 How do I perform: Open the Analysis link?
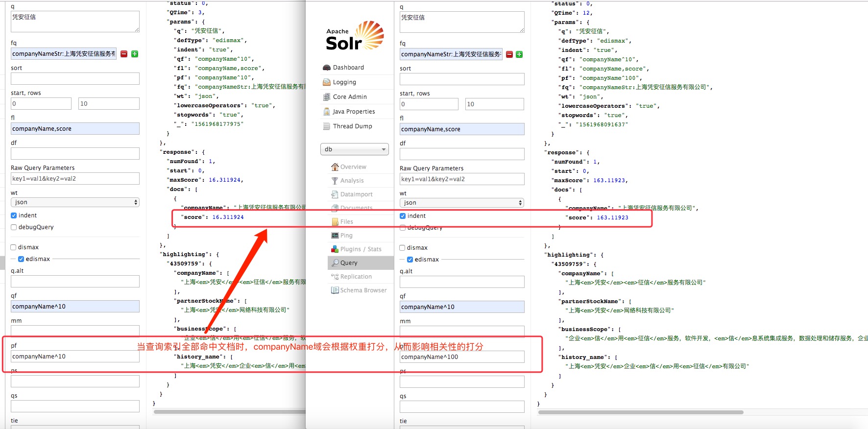(x=352, y=181)
